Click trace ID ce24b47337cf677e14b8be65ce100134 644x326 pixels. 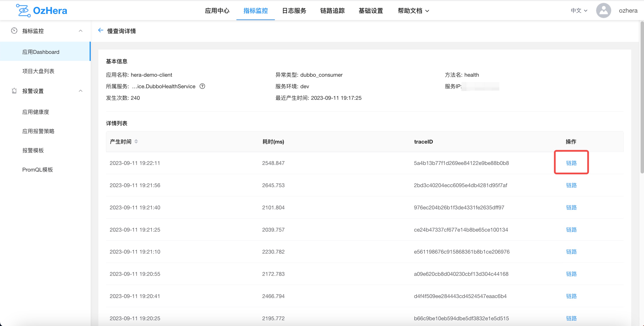click(x=461, y=230)
